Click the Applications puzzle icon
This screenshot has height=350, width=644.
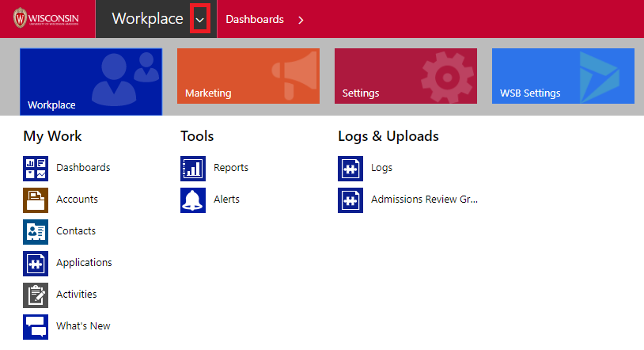(36, 263)
